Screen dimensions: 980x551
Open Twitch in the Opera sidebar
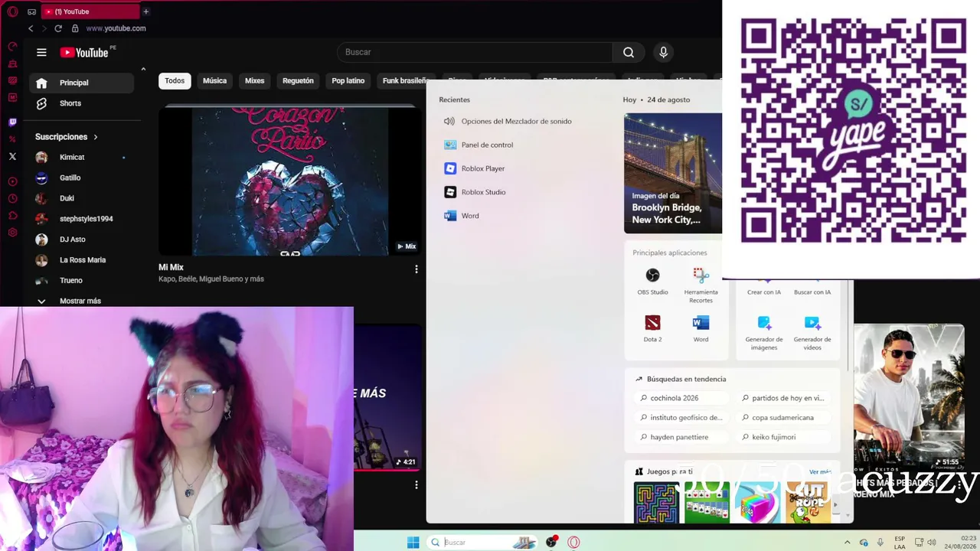(x=12, y=122)
